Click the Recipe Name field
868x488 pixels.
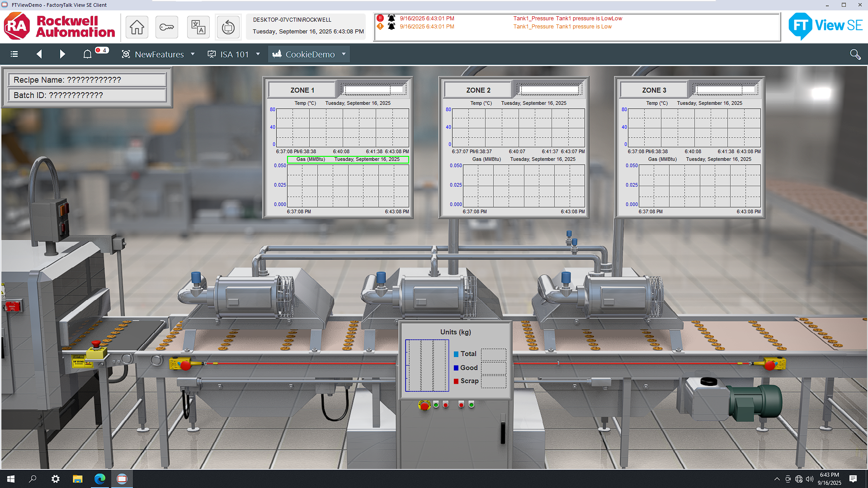click(87, 80)
